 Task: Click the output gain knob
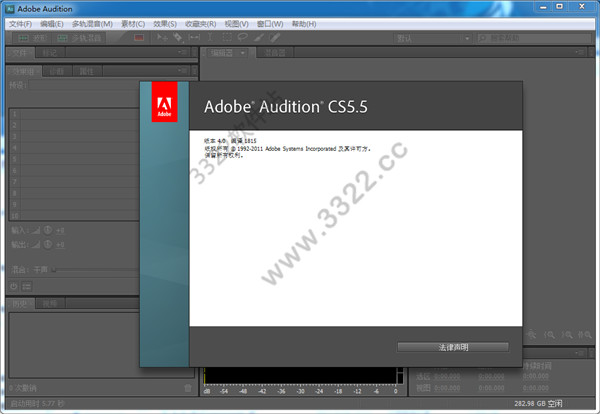point(48,244)
